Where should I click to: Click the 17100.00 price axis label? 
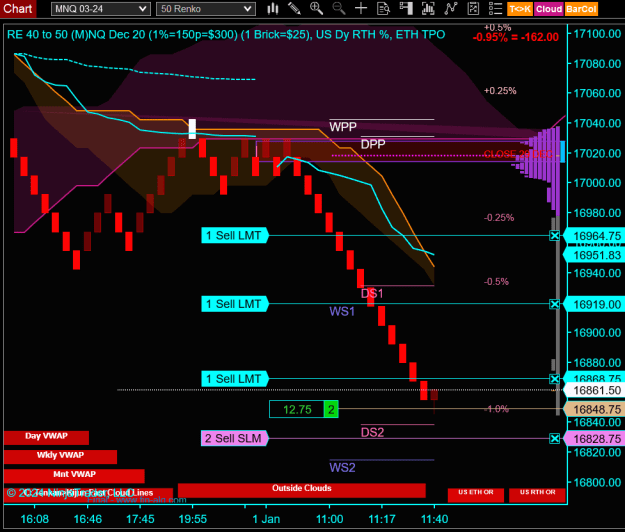(597, 34)
